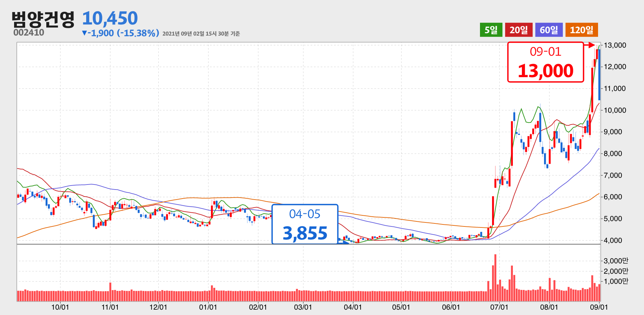Click the 2,000만 volume axis label
644x315 pixels.
click(616, 271)
